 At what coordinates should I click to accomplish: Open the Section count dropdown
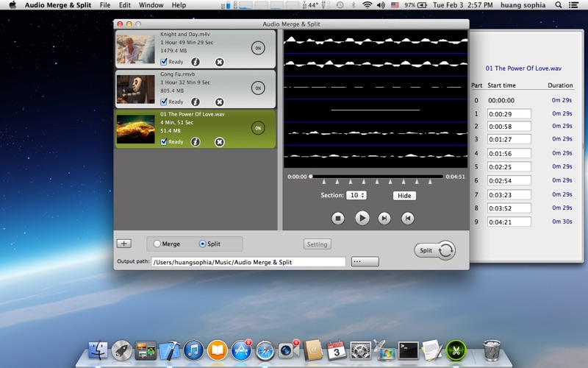[356, 195]
